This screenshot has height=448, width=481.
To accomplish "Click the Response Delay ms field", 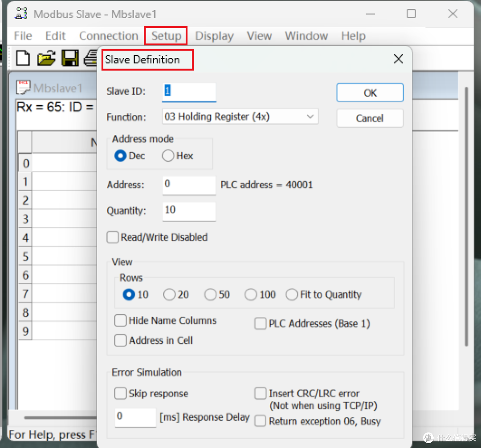I will pyautogui.click(x=135, y=417).
